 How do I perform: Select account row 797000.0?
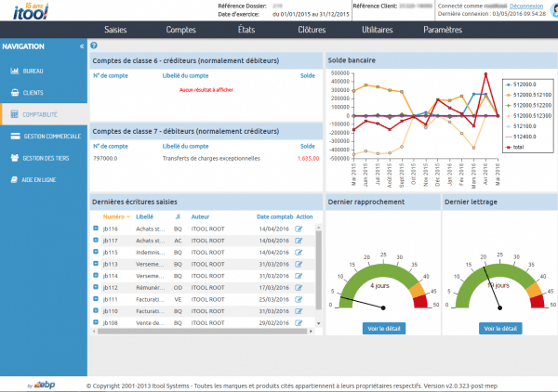(x=206, y=158)
